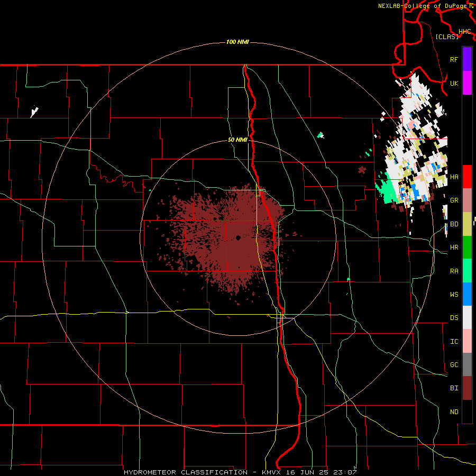Click the black radar site dot
Screen dimensions: 476x476
pyautogui.click(x=239, y=238)
